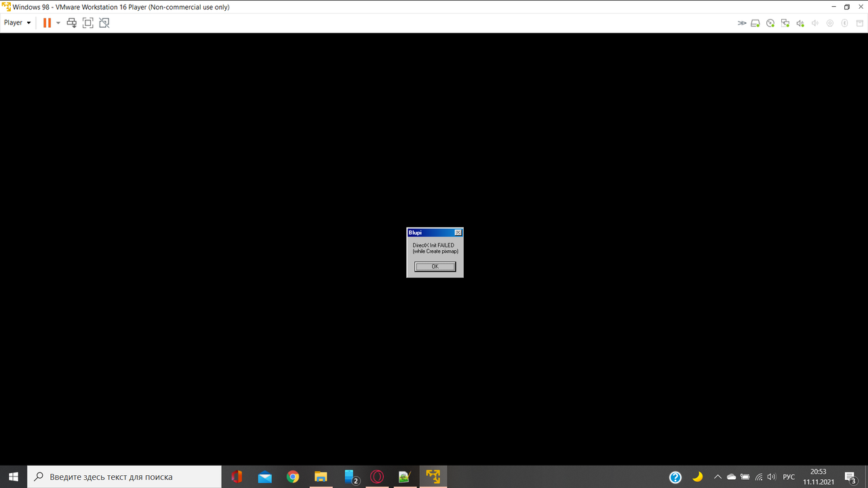The width and height of the screenshot is (868, 488).
Task: Select the greyed-out speaker device icon
Action: (x=815, y=23)
